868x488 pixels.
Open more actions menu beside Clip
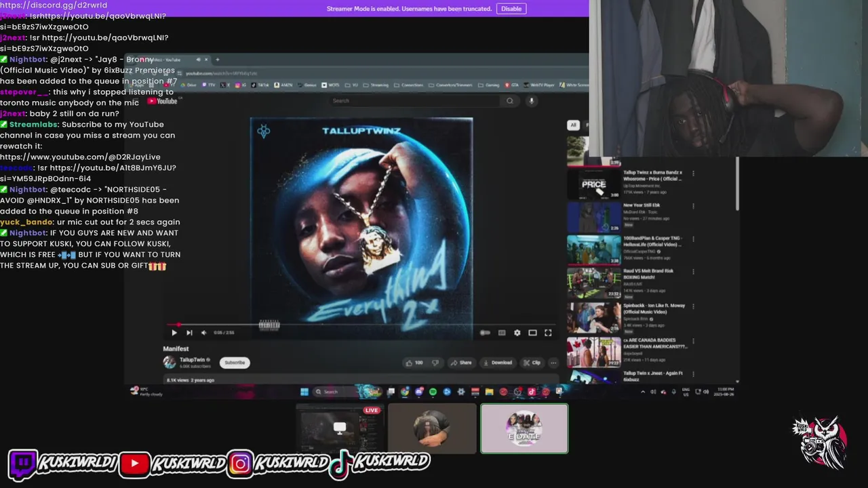pyautogui.click(x=553, y=363)
